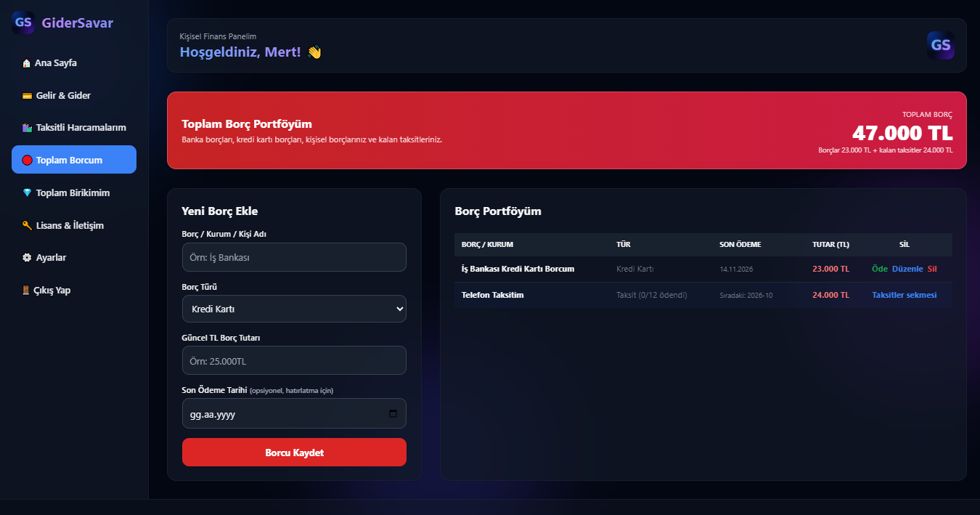The width and height of the screenshot is (980, 515).
Task: Open Ayarlar settings page
Action: 74,258
